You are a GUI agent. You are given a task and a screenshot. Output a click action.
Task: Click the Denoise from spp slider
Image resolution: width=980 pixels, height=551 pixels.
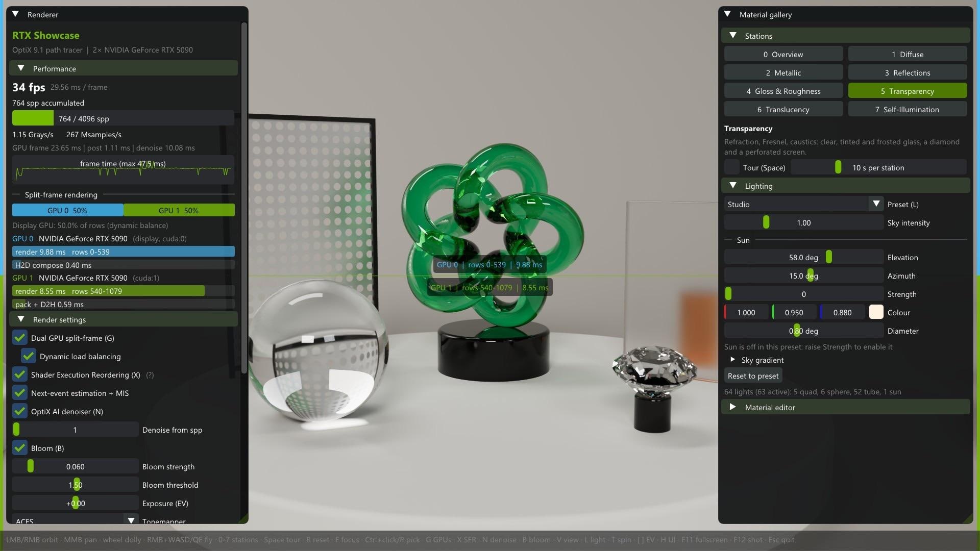[75, 430]
